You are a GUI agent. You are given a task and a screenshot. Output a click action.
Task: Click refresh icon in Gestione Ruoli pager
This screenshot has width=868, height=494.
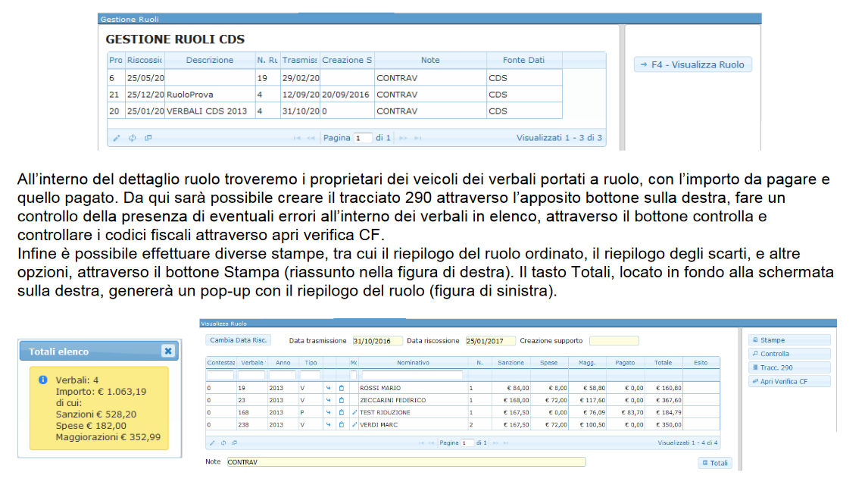click(133, 138)
